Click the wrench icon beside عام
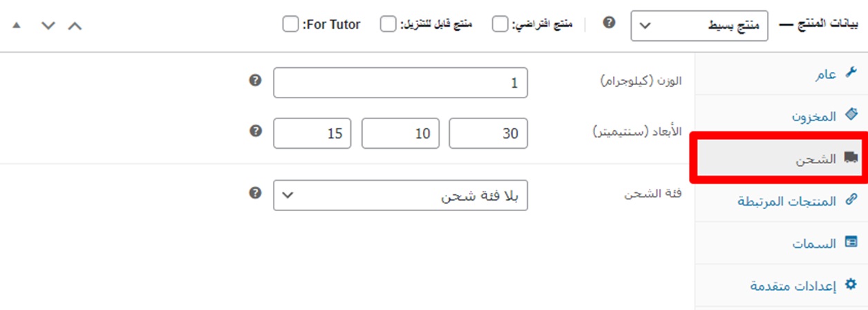868x310 pixels. click(851, 73)
